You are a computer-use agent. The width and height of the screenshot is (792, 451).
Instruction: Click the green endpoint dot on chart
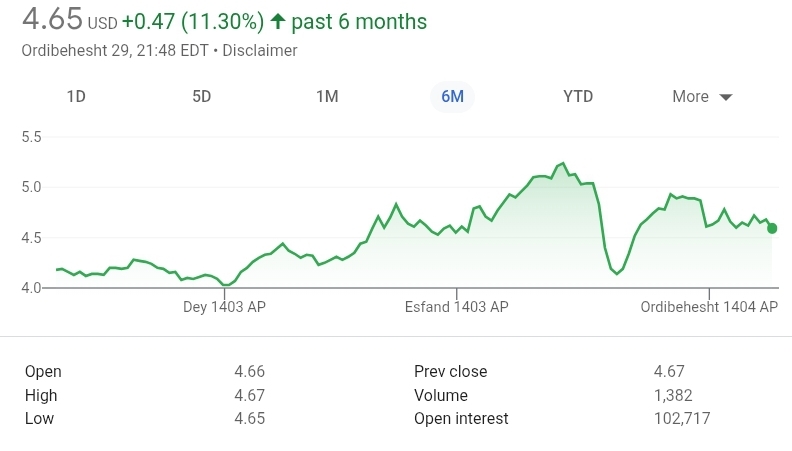(x=772, y=228)
